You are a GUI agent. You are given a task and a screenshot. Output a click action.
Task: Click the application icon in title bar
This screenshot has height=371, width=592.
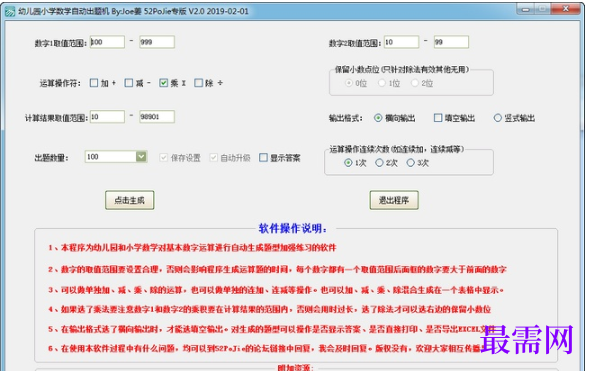coord(10,11)
